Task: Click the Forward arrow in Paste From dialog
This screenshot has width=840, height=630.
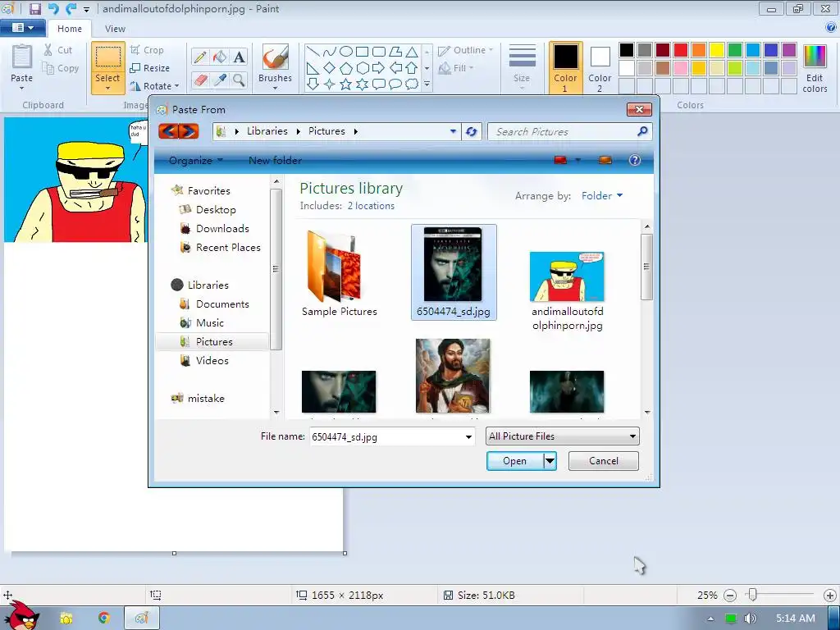Action: pyautogui.click(x=189, y=131)
